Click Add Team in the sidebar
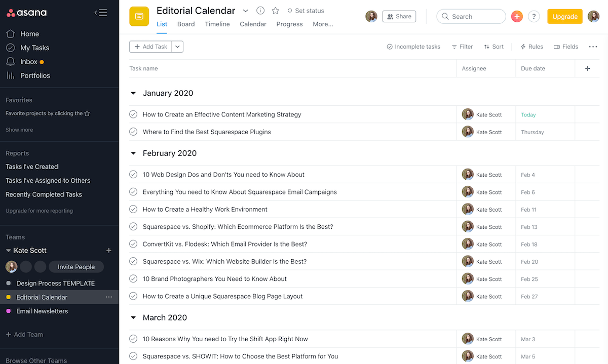The height and width of the screenshot is (364, 608). click(x=24, y=335)
